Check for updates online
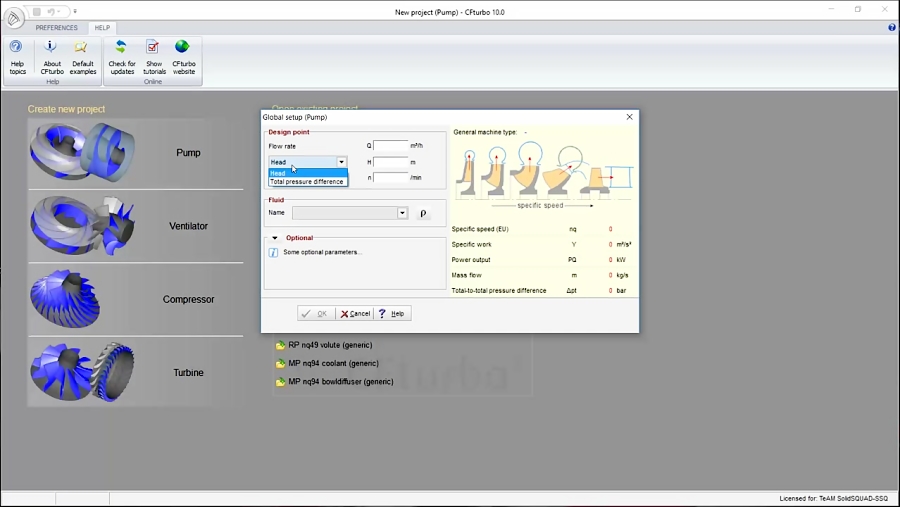Viewport: 900px width, 507px height. click(x=122, y=57)
